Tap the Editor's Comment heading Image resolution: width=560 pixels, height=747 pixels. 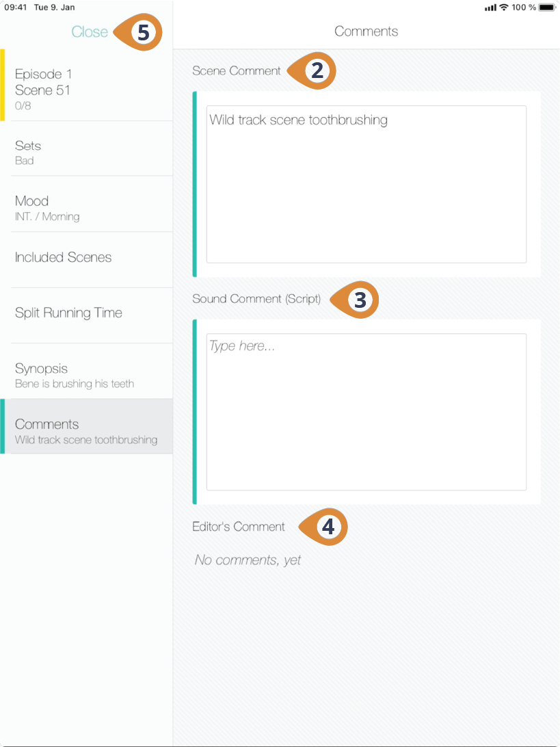(x=239, y=527)
